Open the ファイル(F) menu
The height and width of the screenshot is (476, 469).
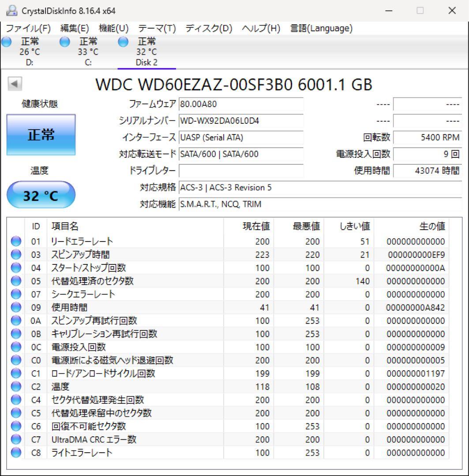coord(27,28)
